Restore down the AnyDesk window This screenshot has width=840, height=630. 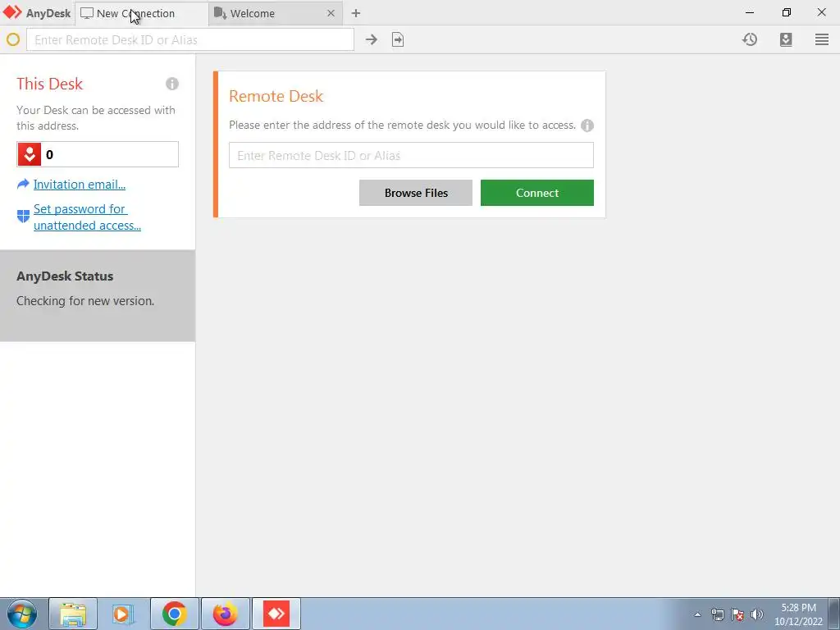tap(787, 12)
